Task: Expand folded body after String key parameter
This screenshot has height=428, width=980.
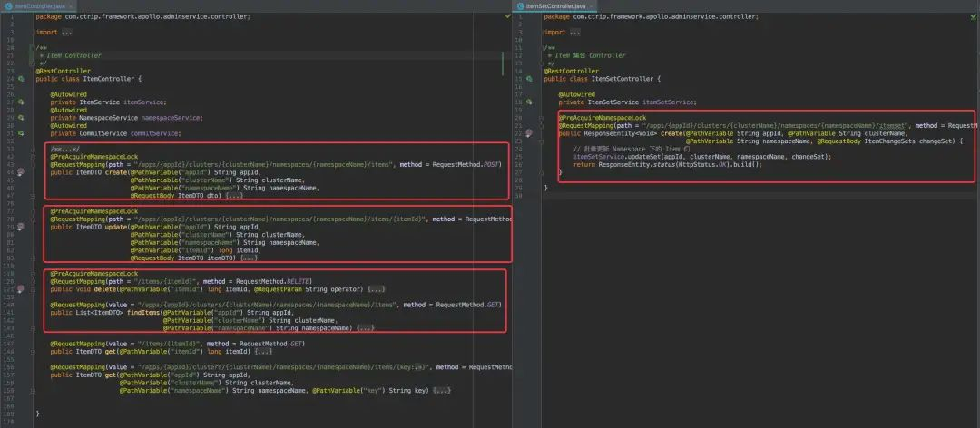Action: (442, 391)
